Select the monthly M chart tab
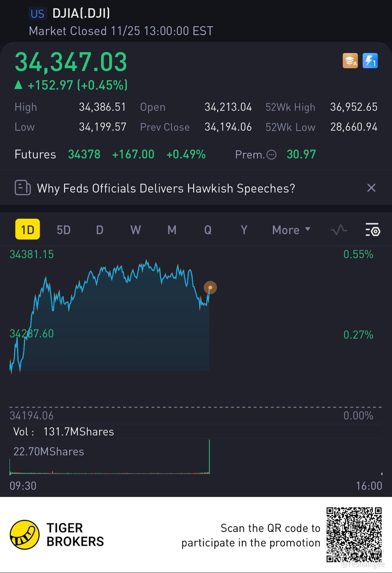The width and height of the screenshot is (392, 573). (172, 230)
